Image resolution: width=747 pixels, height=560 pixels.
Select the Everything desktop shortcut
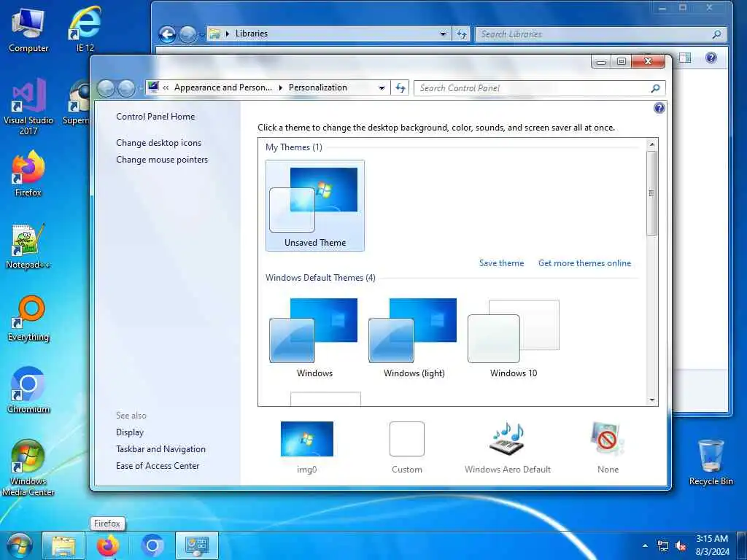(28, 319)
